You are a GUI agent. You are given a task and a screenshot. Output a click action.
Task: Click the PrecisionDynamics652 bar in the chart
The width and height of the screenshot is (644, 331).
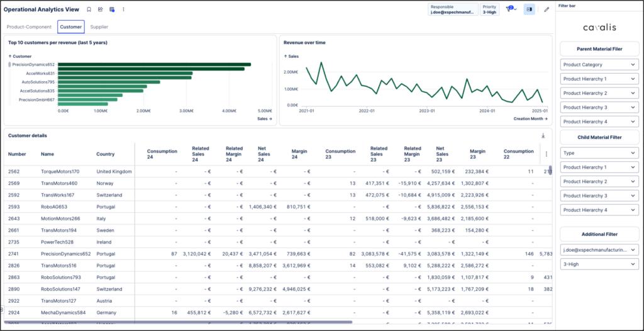pyautogui.click(x=154, y=64)
